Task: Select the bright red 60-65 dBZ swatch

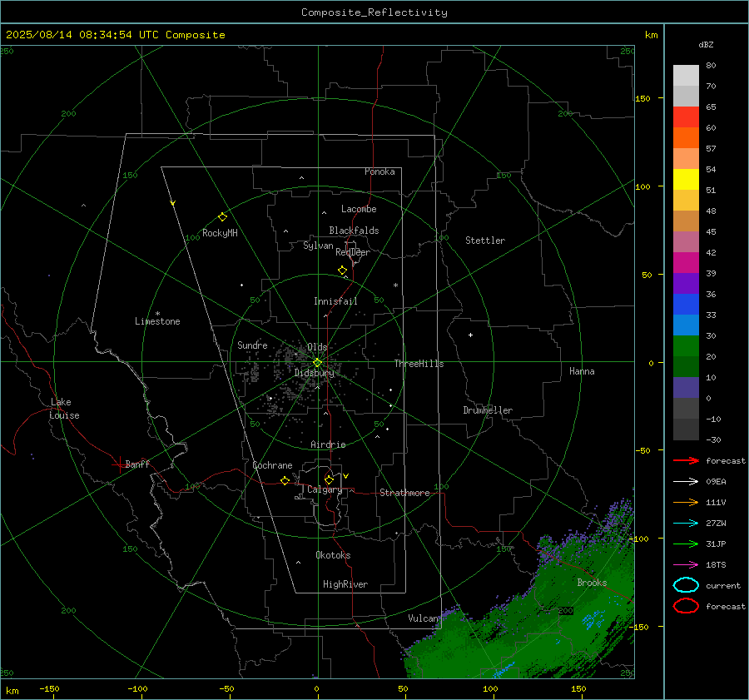Action: click(686, 117)
